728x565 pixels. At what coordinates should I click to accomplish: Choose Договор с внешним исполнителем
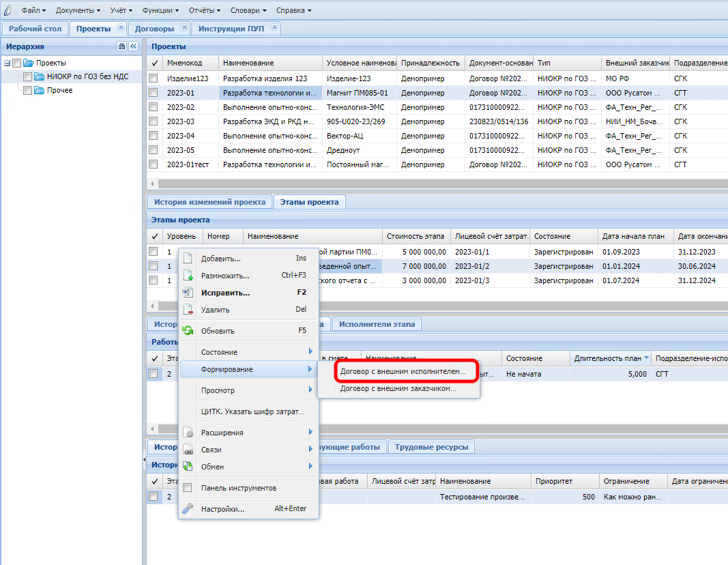(x=403, y=373)
